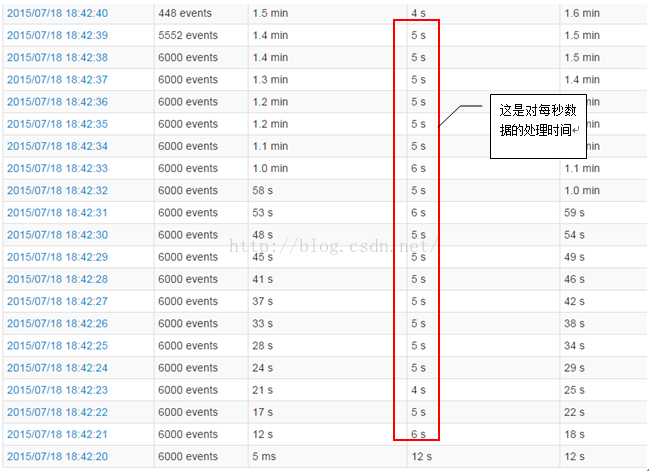Select the "18 s" total delay cell

(574, 435)
